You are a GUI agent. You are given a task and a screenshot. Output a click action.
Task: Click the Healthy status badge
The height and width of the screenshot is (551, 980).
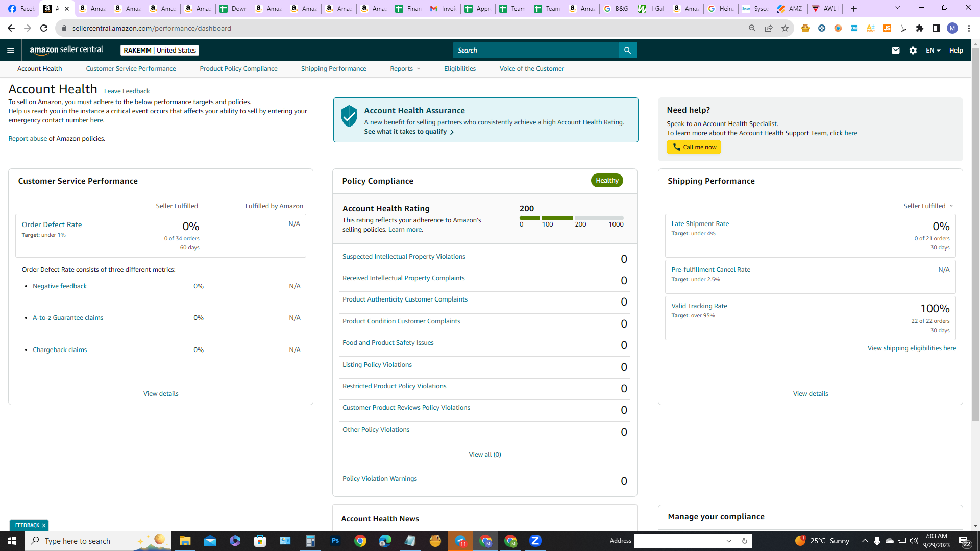(607, 181)
